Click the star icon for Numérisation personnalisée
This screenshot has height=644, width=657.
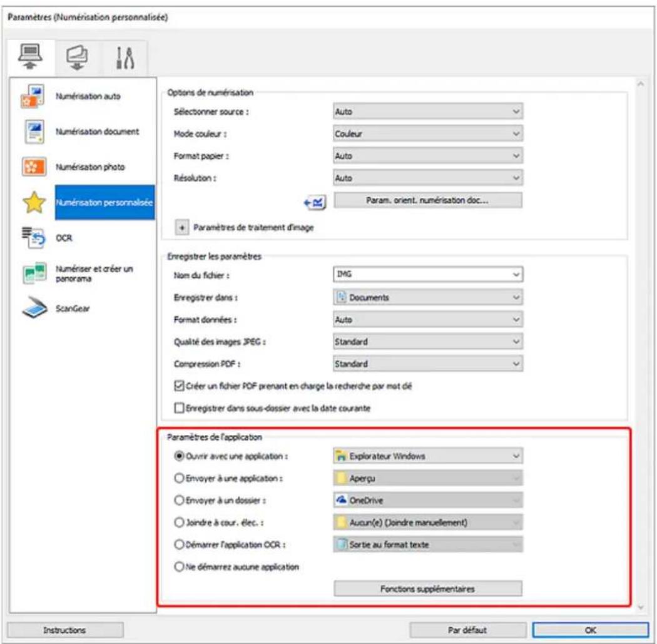tap(34, 202)
